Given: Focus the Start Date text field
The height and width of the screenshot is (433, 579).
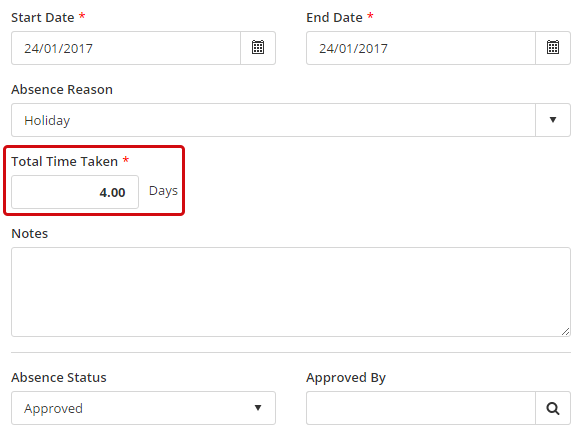Looking at the screenshot, I should click(x=126, y=48).
